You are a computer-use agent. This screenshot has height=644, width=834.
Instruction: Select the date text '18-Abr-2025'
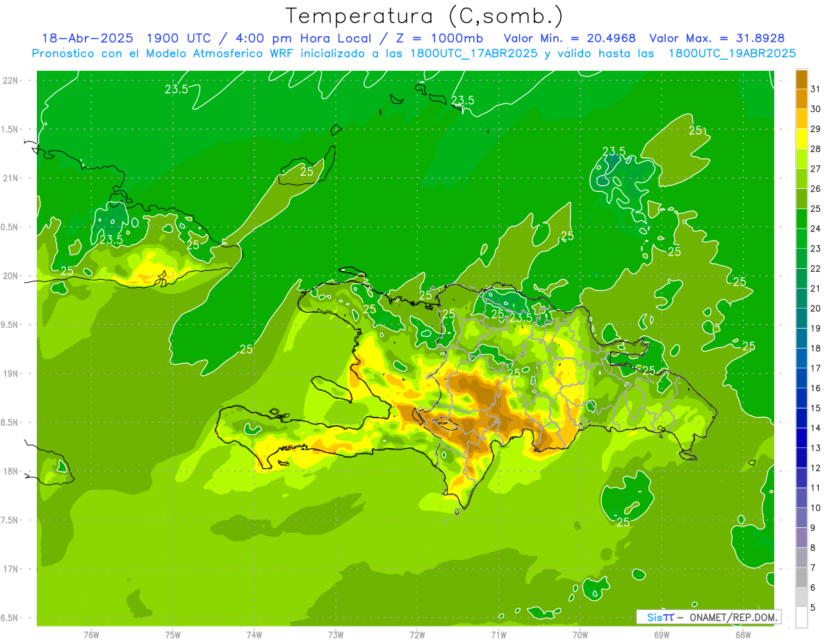point(87,38)
